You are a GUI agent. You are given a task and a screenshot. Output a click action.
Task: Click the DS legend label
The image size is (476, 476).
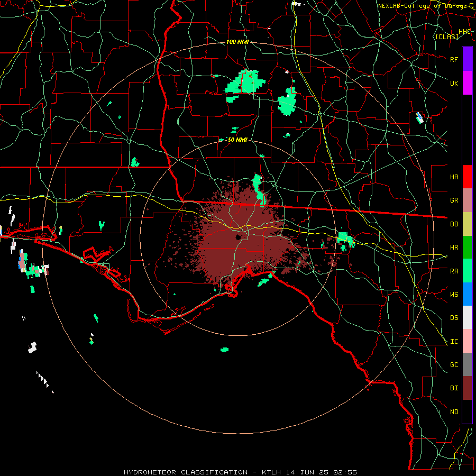coord(454,318)
